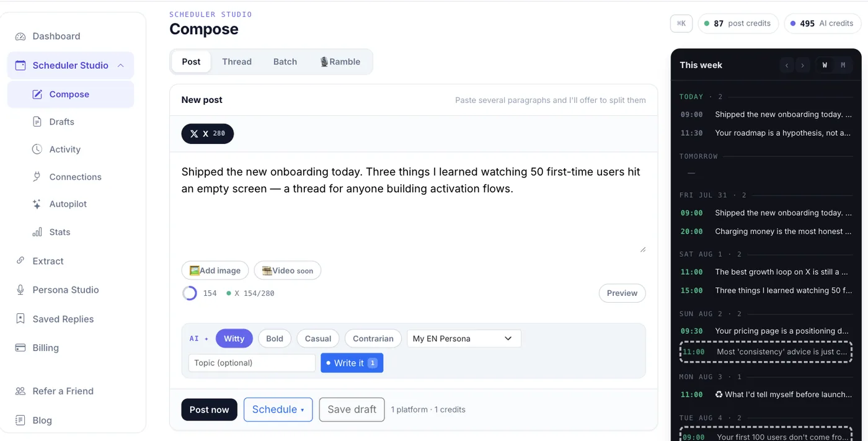
Task: Toggle the X platform pill
Action: pos(208,133)
